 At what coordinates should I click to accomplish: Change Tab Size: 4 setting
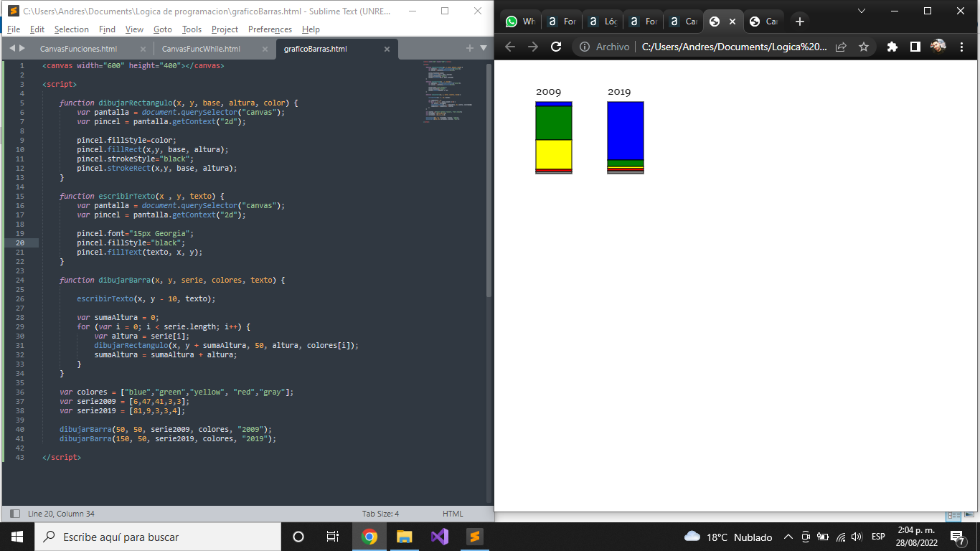[x=380, y=514]
